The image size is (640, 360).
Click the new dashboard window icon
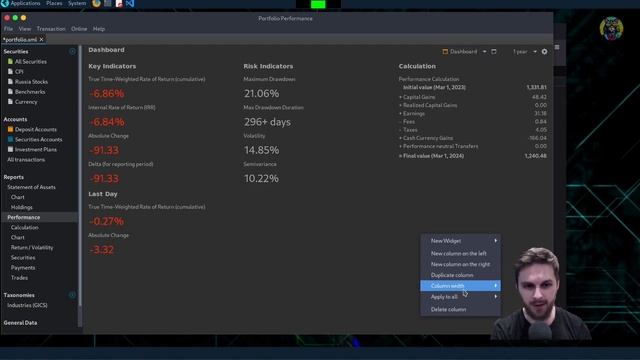point(494,51)
